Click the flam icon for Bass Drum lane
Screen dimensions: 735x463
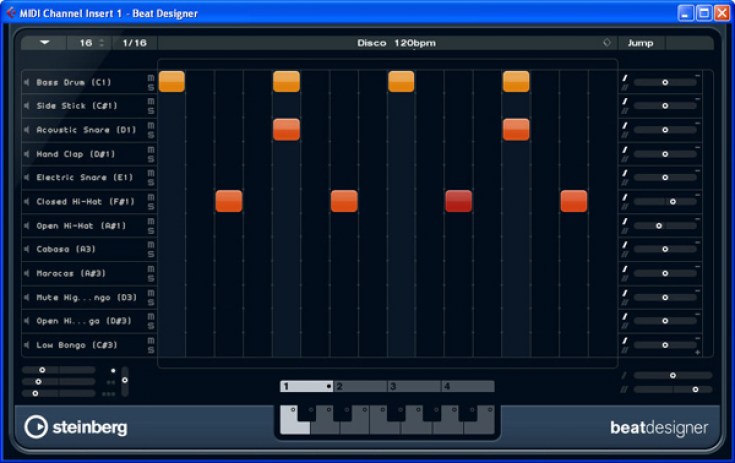tap(624, 78)
